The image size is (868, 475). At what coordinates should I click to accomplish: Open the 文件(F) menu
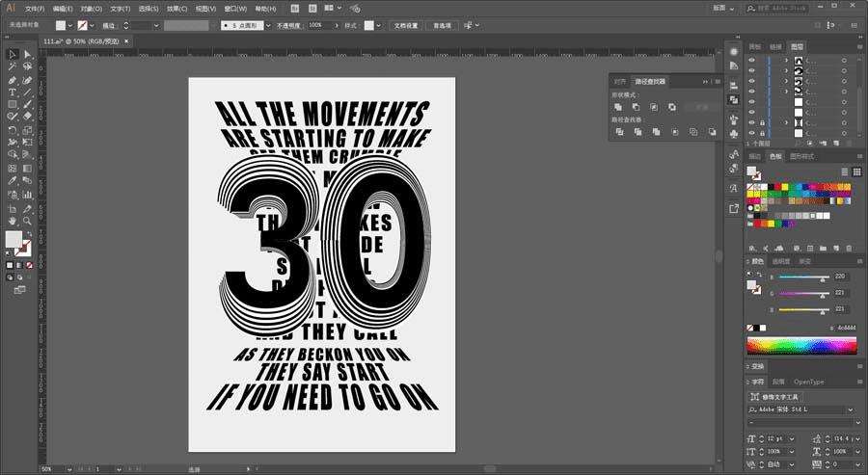(x=36, y=8)
